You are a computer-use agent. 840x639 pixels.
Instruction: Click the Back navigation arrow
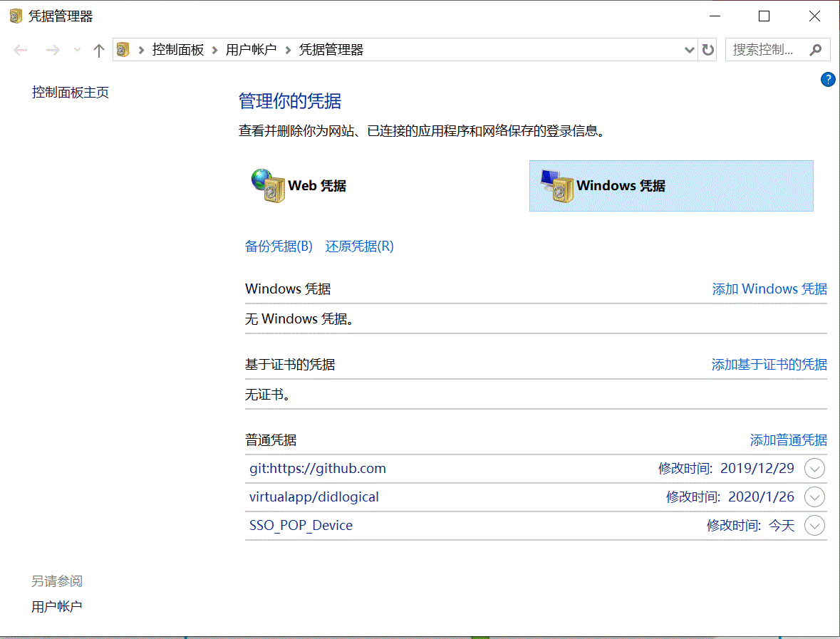pos(21,51)
